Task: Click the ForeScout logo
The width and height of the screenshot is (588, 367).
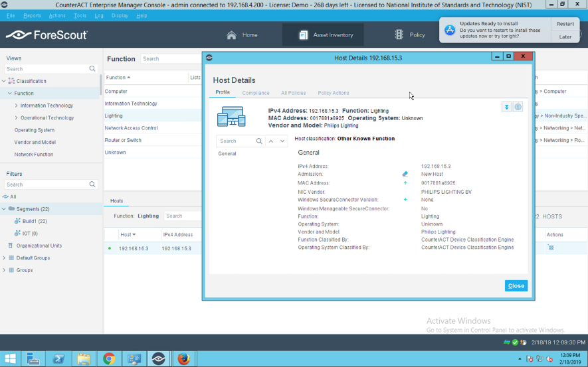Action: pos(47,35)
